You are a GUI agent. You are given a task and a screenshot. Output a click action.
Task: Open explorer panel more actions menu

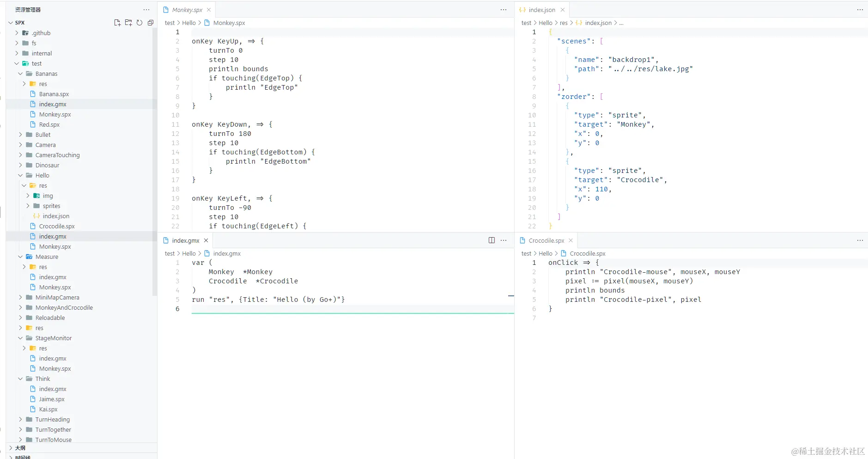pyautogui.click(x=146, y=10)
